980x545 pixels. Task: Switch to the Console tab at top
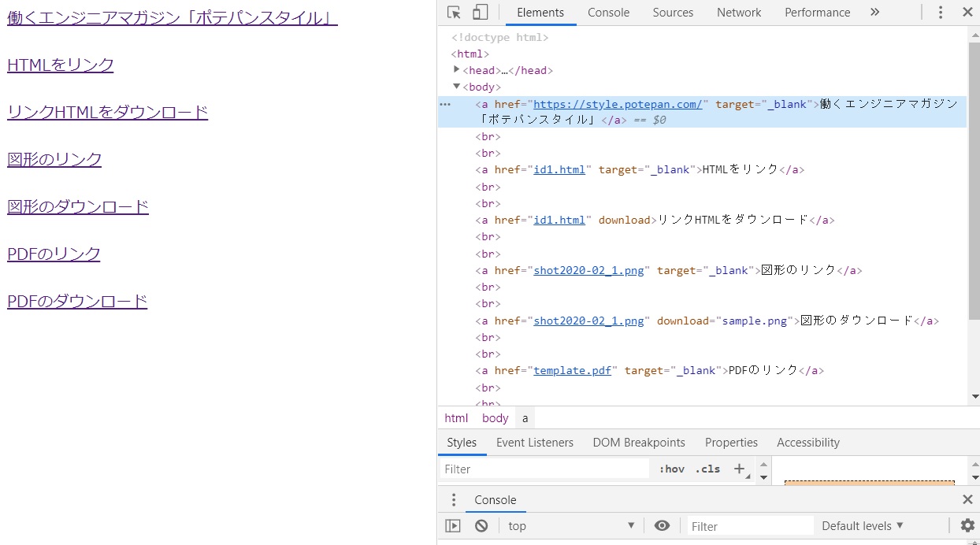click(609, 13)
